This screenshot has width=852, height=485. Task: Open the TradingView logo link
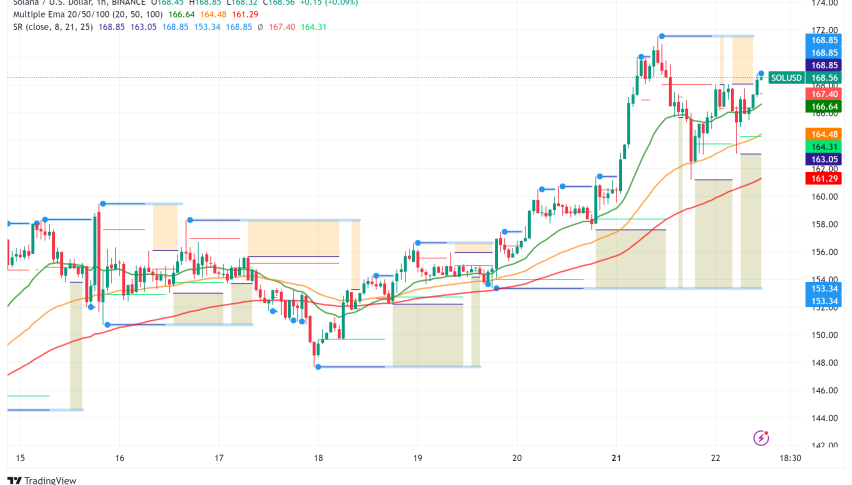click(42, 480)
